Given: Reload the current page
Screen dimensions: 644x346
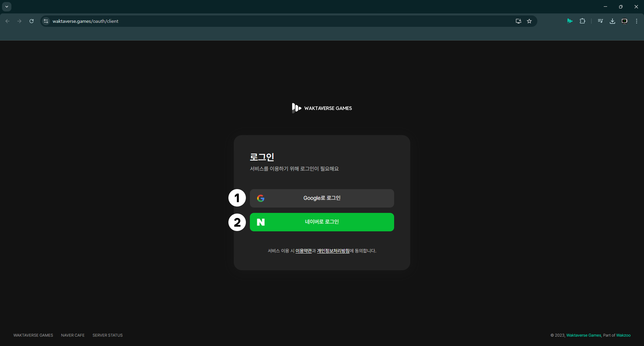Looking at the screenshot, I should tap(32, 21).
